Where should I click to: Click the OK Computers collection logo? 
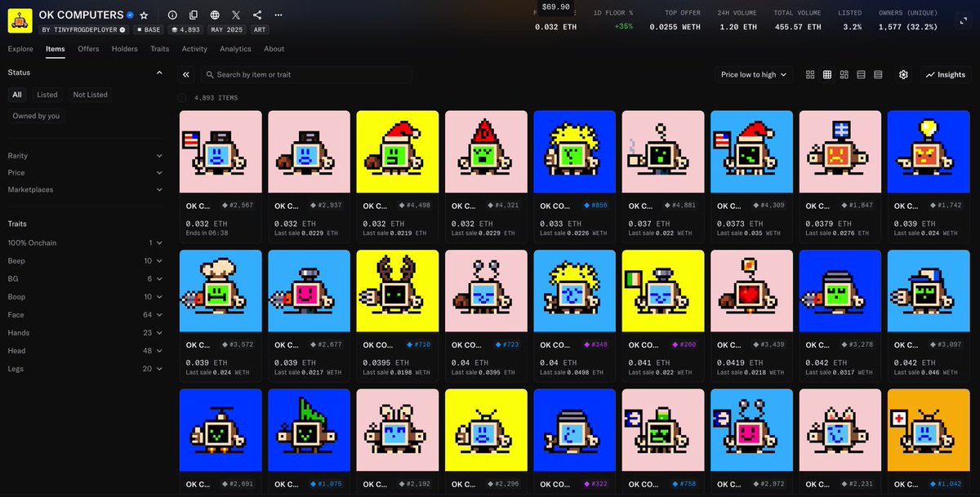pyautogui.click(x=20, y=20)
